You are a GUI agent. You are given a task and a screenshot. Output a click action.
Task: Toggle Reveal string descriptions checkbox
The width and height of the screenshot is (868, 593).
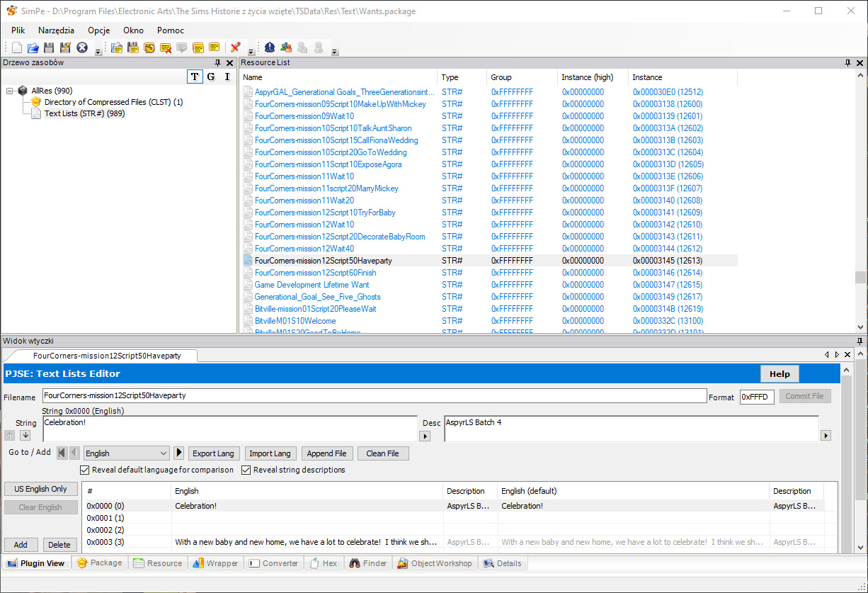[x=246, y=470]
